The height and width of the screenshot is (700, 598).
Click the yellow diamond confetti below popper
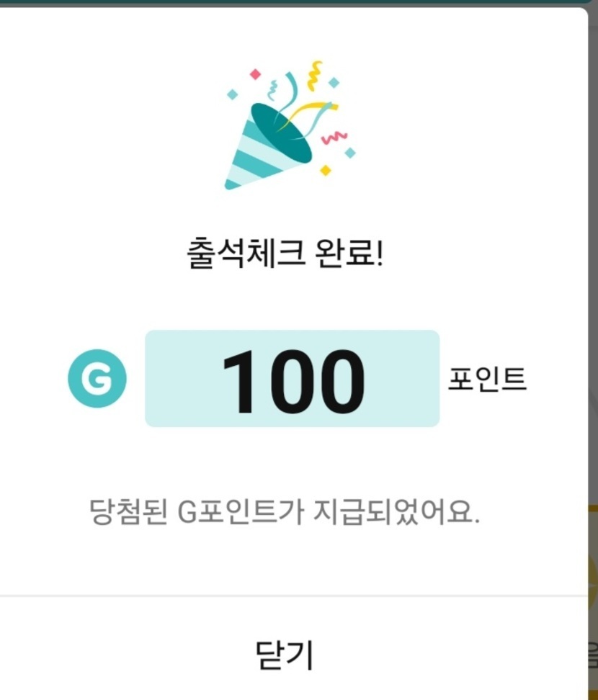pos(326,170)
